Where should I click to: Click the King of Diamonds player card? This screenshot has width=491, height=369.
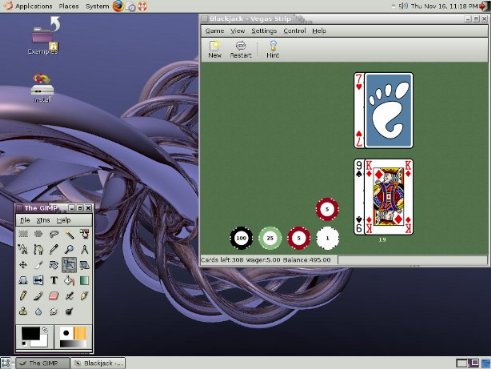point(389,197)
